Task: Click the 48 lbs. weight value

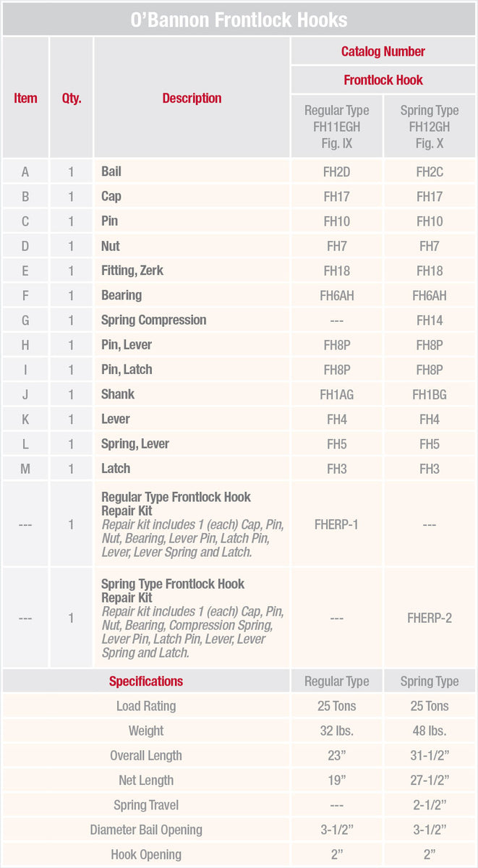Action: [430, 731]
